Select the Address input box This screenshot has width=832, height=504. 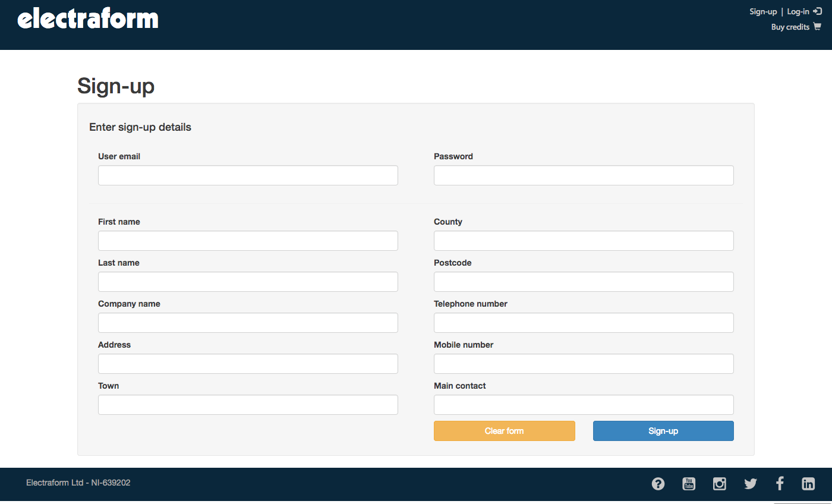248,364
